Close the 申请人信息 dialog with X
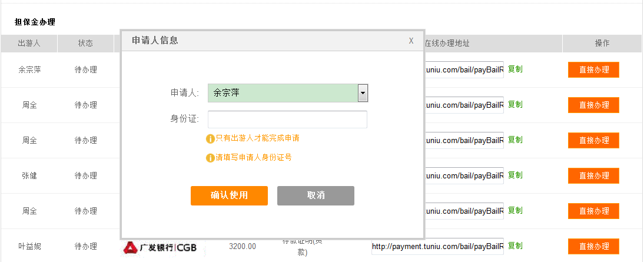Screen dimensions: 644x262 [x=411, y=41]
